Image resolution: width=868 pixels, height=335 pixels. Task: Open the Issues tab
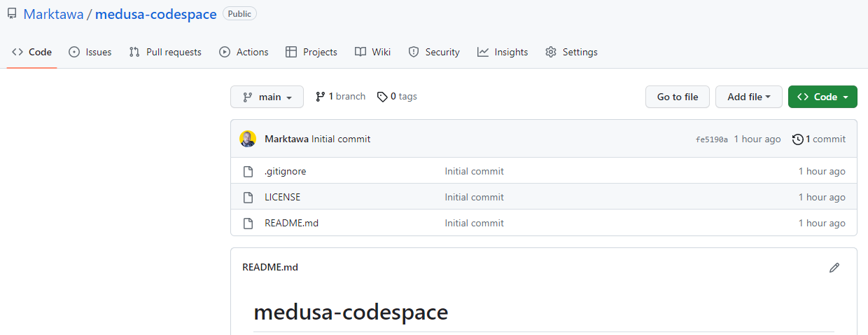click(90, 52)
